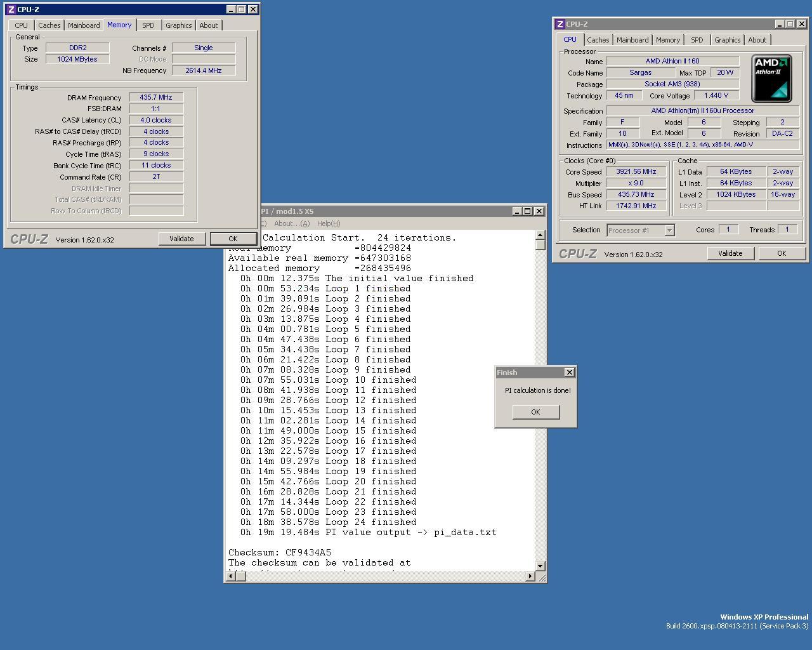Screen dimensions: 812x650
Task: Open the Mainboard tab in the right CPU-Z window
Action: point(632,40)
